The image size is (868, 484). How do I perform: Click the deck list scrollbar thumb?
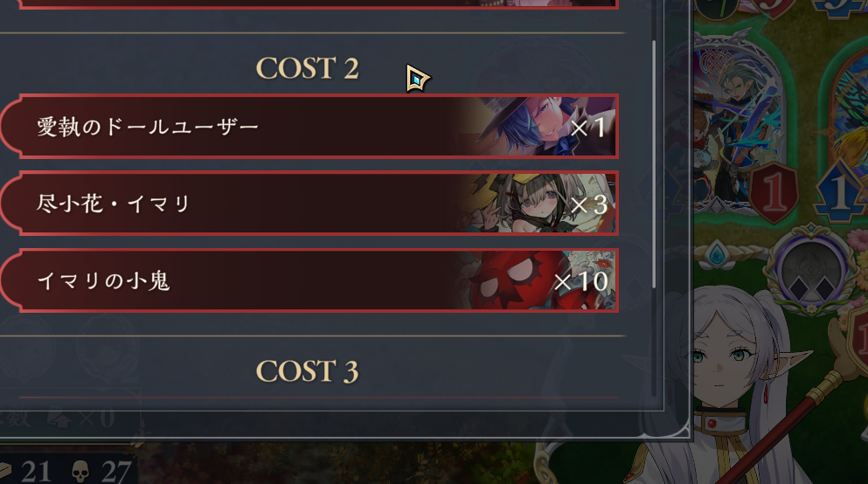coord(654,164)
